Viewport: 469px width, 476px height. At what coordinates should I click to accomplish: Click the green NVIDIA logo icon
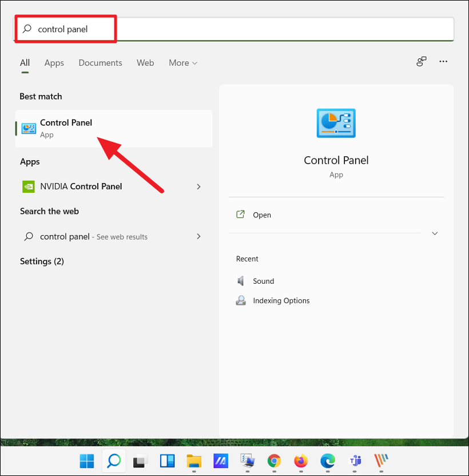click(29, 187)
